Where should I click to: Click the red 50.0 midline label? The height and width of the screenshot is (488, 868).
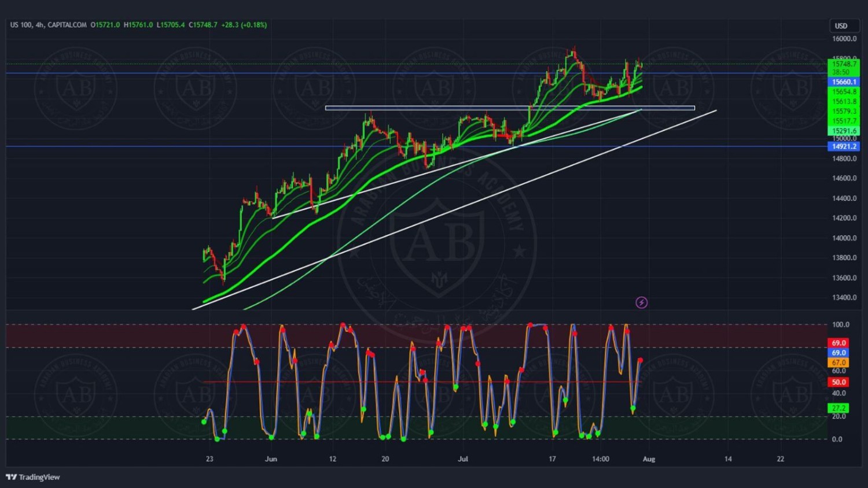[x=838, y=382]
